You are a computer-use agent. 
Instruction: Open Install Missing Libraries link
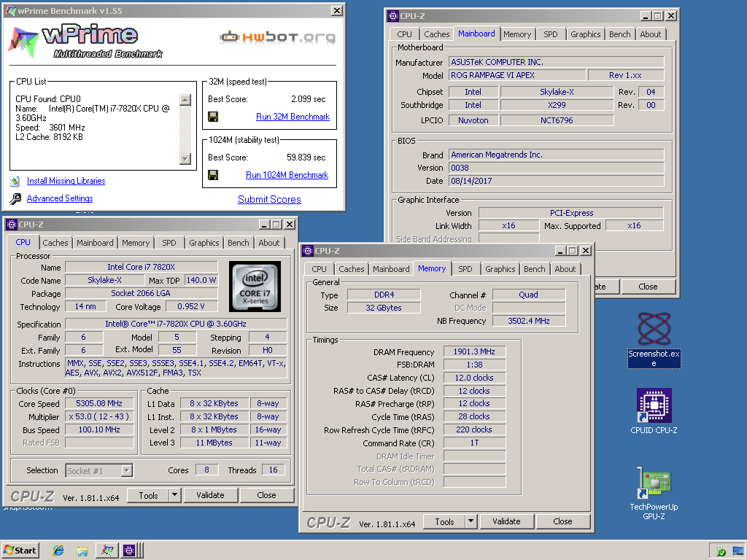[x=66, y=181]
